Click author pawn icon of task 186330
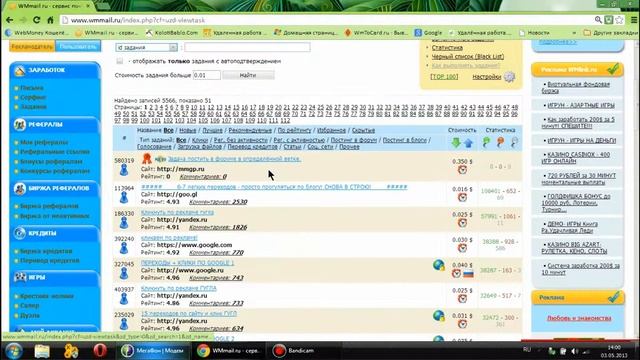The height and width of the screenshot is (360, 640). 124,223
